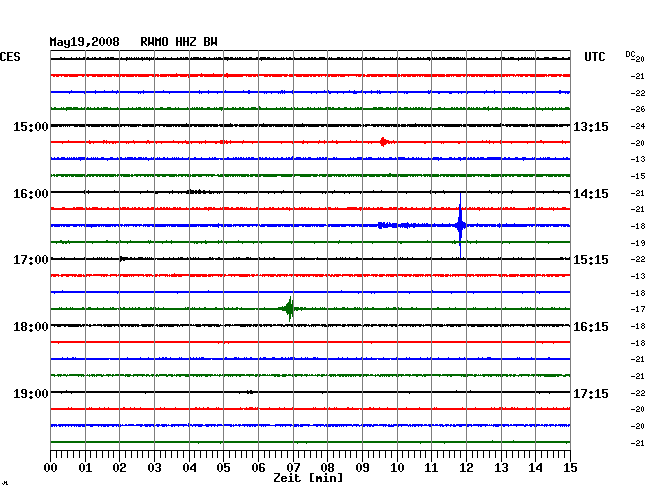The image size is (650, 494).
Task: Click the 14:15 UTC time label
Action: tap(591, 194)
